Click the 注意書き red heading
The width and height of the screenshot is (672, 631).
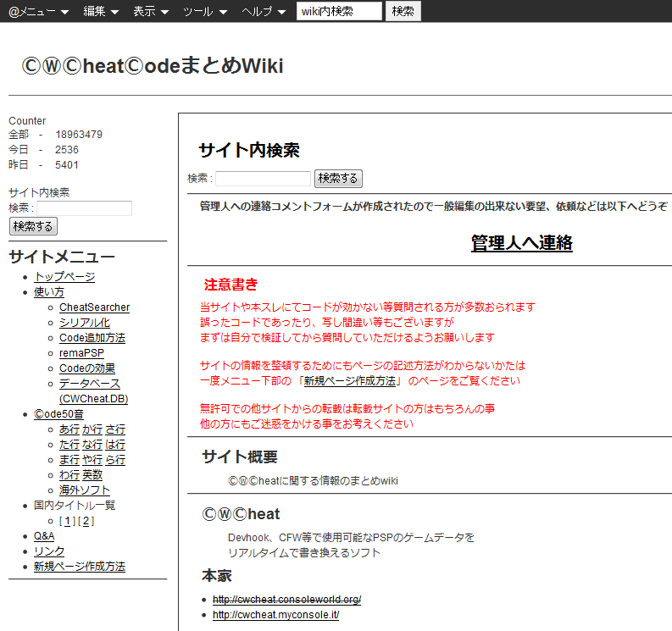click(230, 285)
